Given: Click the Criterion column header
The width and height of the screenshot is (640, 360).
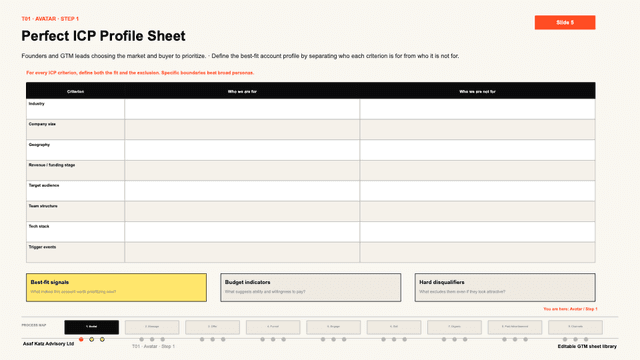Looking at the screenshot, I should tap(76, 91).
